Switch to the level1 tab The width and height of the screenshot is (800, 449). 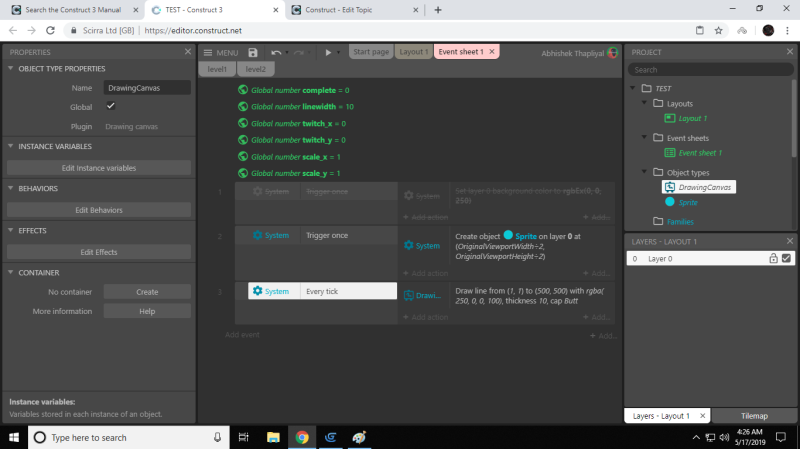(217, 69)
